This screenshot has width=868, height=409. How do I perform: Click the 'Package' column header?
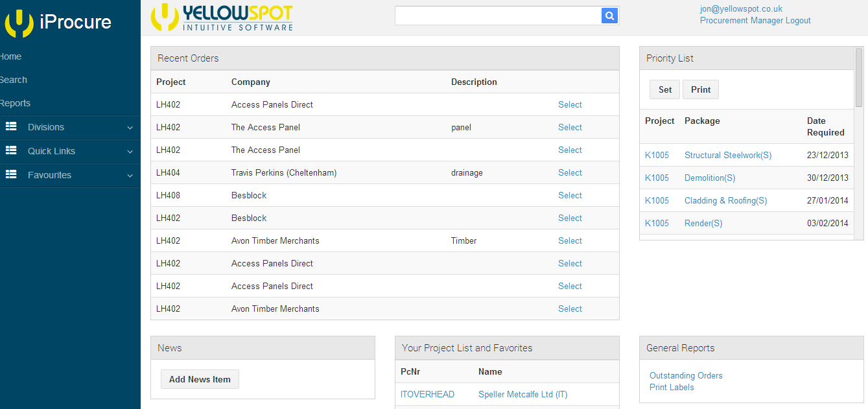[702, 121]
